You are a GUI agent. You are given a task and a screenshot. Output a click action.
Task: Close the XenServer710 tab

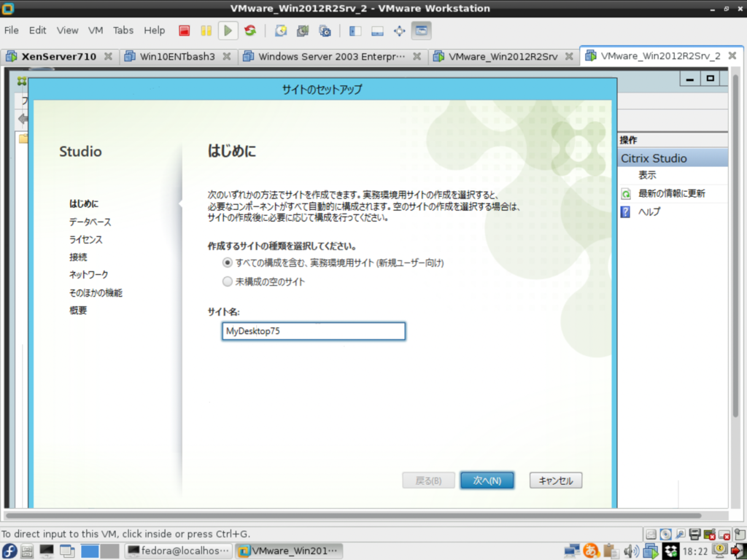coord(108,56)
